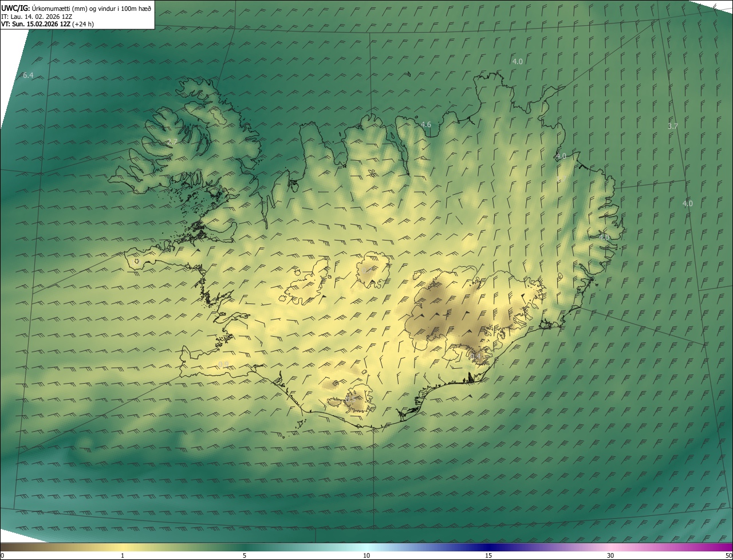
Task: Click the 3.7 value label over the eastern sea
Action: coord(673,126)
